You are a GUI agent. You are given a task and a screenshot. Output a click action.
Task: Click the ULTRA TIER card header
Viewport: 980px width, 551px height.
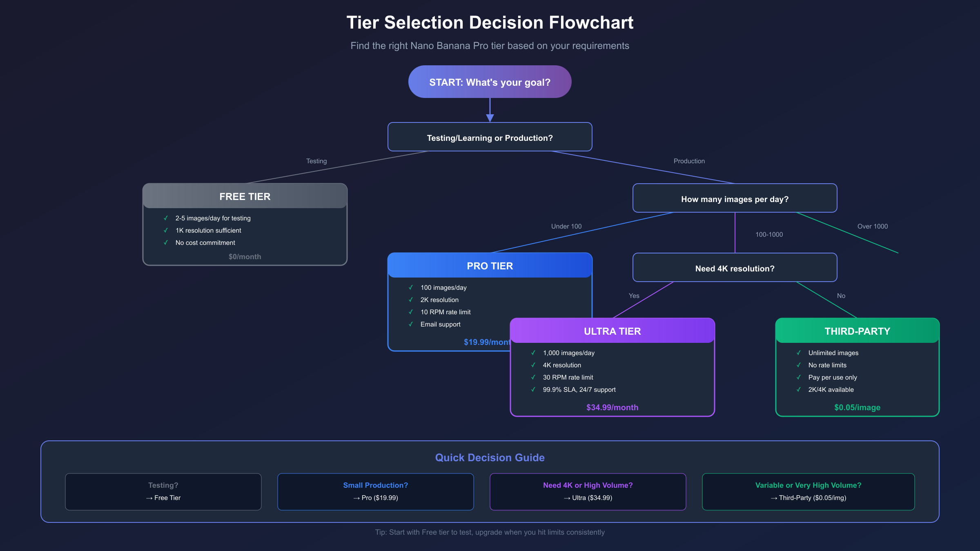(x=612, y=331)
